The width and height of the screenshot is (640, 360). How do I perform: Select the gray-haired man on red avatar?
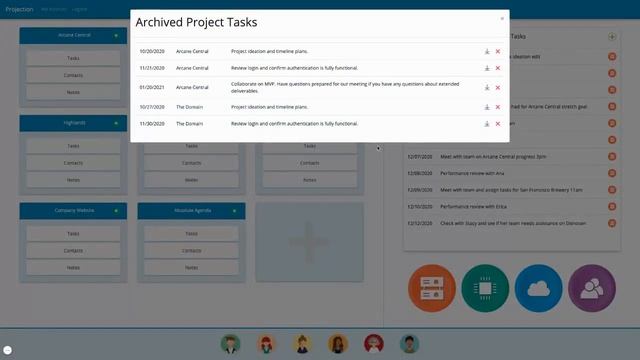click(374, 344)
